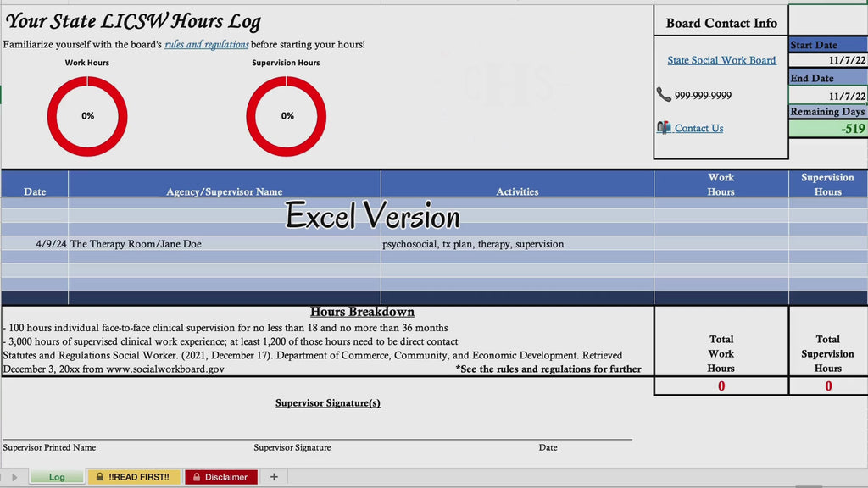The image size is (868, 488).
Task: Click the add new sheet plus button
Action: click(x=274, y=477)
